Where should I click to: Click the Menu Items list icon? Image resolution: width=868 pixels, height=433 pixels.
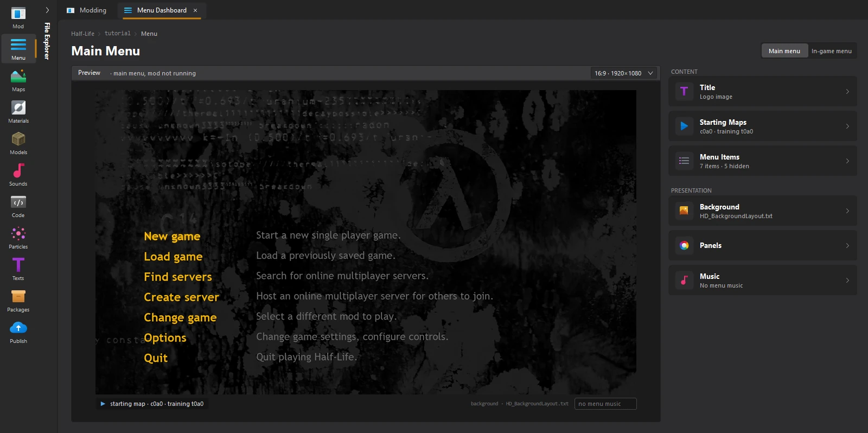[684, 161]
